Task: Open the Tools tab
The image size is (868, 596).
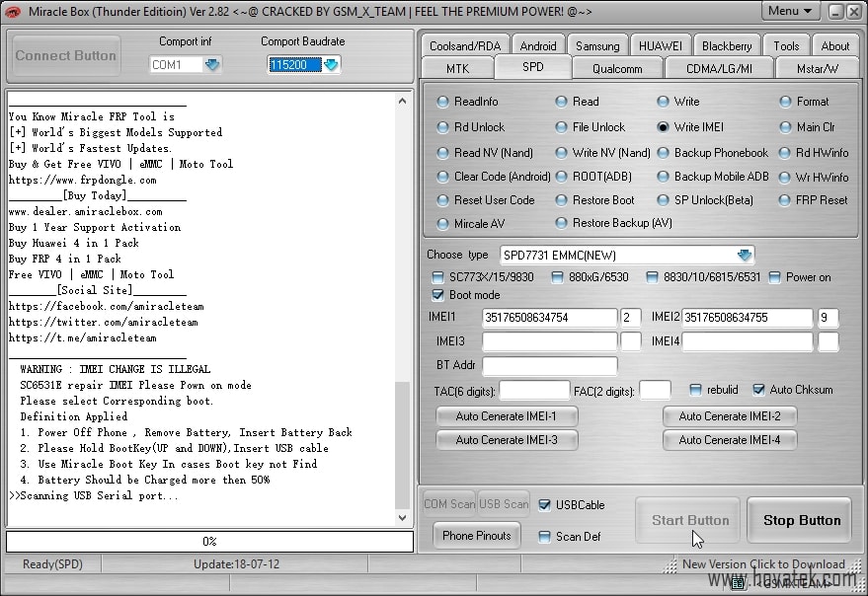Action: click(786, 46)
